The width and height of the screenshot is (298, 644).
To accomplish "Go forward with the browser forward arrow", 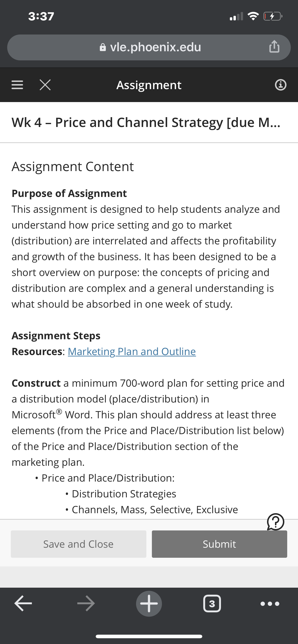I will [x=86, y=603].
